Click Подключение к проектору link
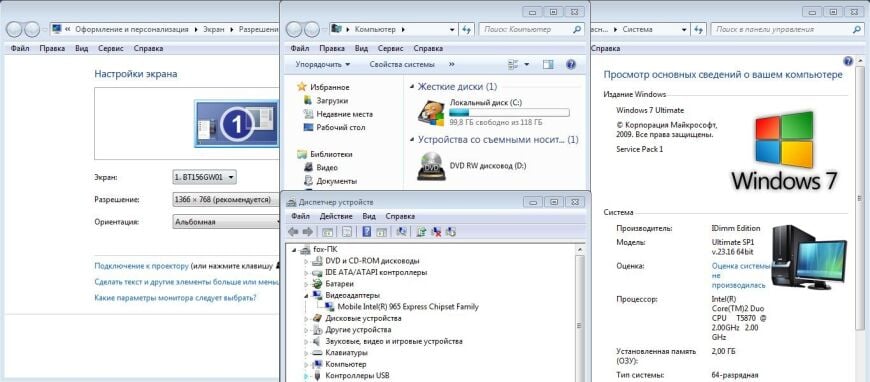Viewport: 870px width, 382px height. (141, 266)
